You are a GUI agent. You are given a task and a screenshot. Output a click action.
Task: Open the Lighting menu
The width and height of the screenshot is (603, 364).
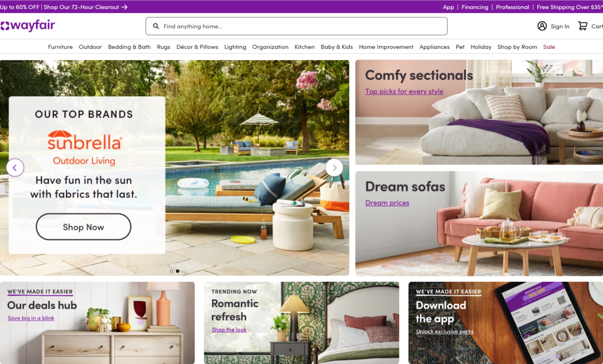click(x=235, y=47)
